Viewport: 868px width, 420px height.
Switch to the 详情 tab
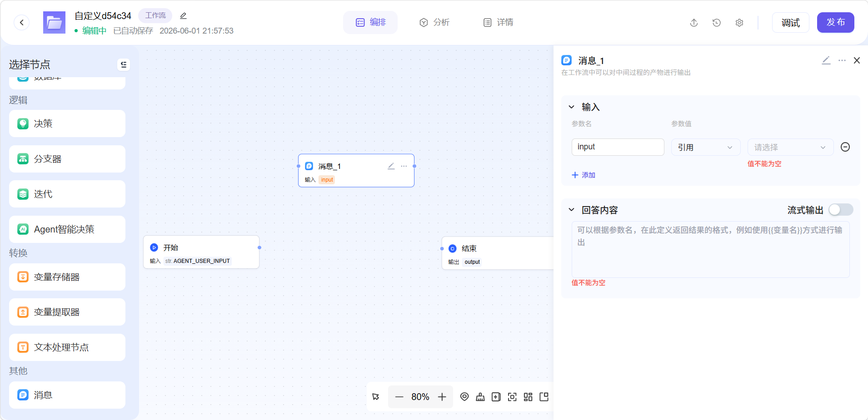499,23
